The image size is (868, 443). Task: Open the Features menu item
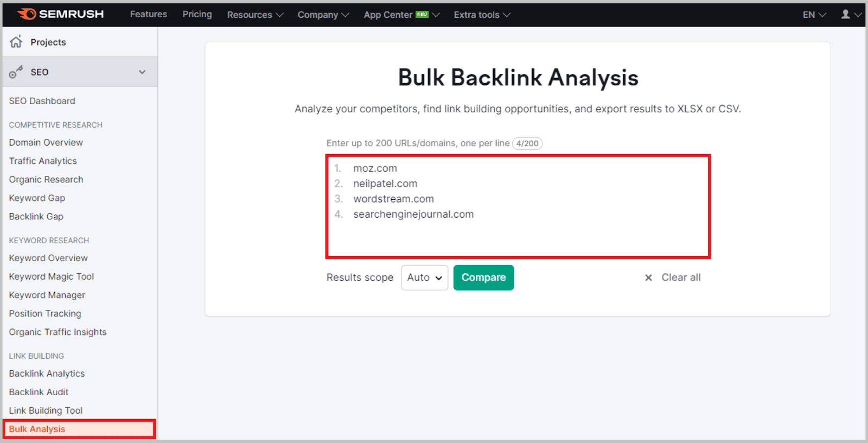(148, 14)
